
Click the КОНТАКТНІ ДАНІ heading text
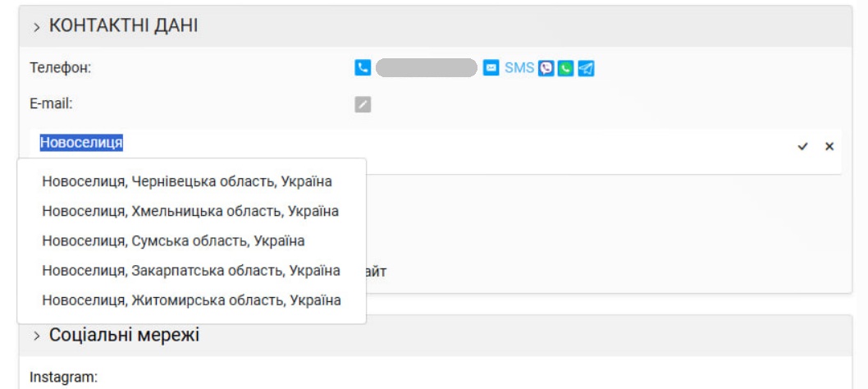(123, 26)
